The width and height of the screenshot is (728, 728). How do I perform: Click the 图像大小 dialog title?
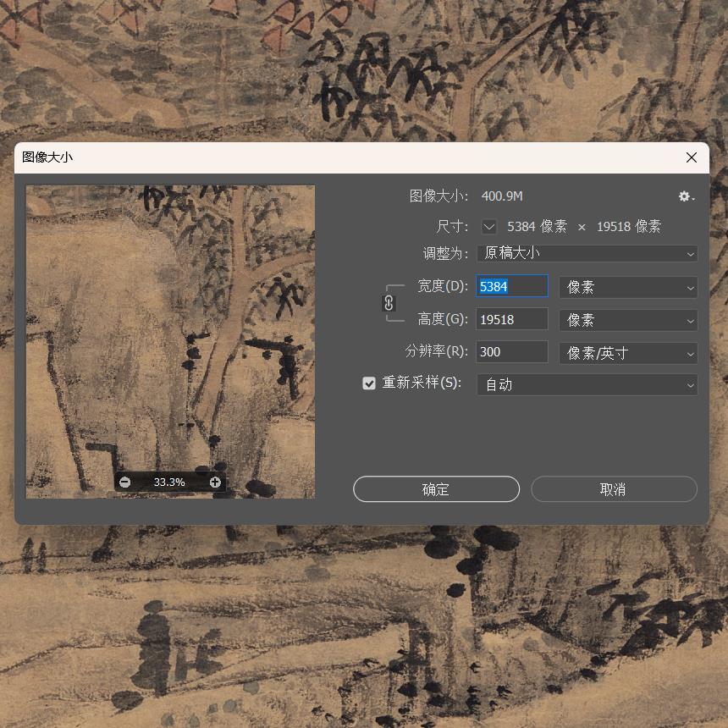click(47, 157)
